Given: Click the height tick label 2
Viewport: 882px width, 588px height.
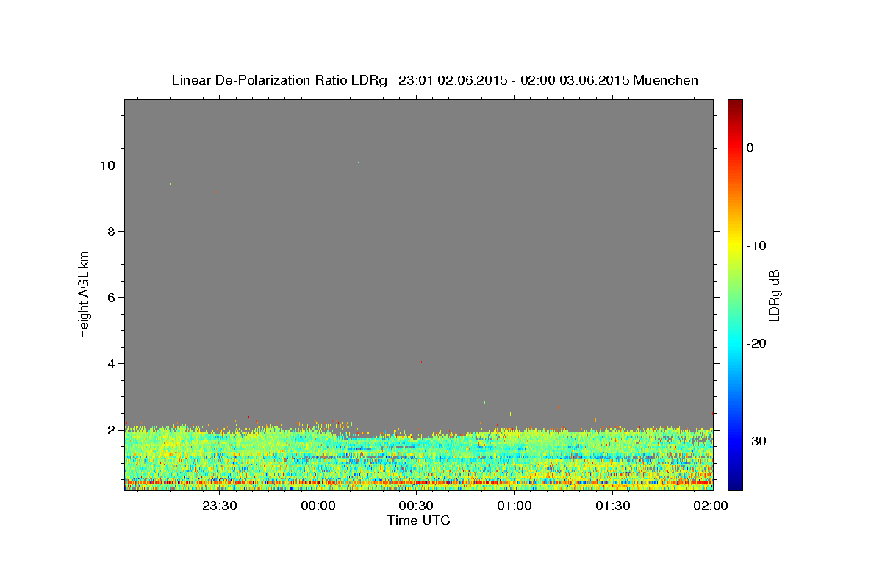Looking at the screenshot, I should [112, 430].
